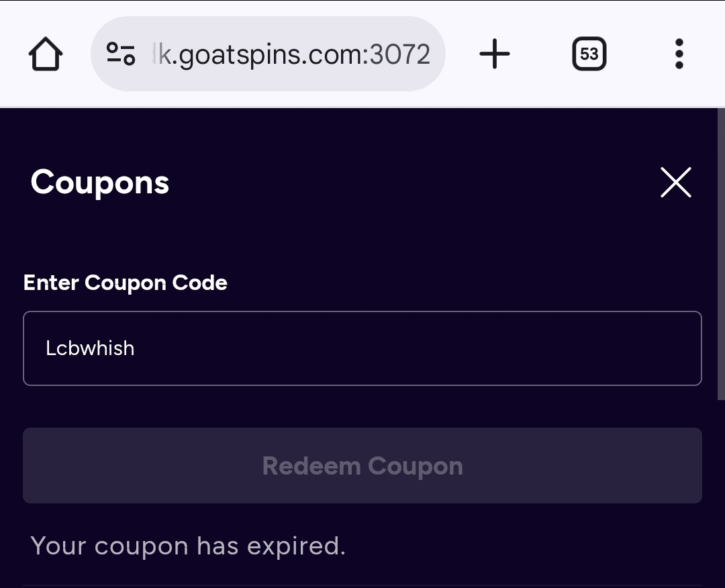Click the 3072 port number in URL
The image size is (725, 588).
click(399, 54)
